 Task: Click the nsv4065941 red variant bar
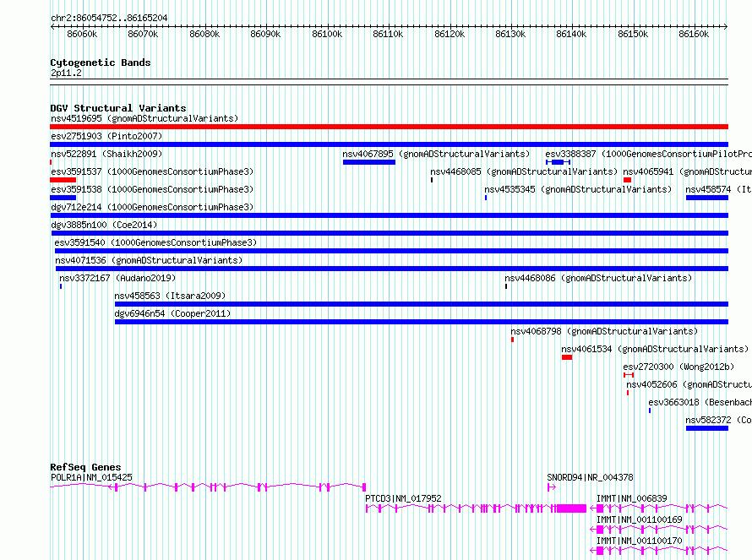tap(627, 180)
